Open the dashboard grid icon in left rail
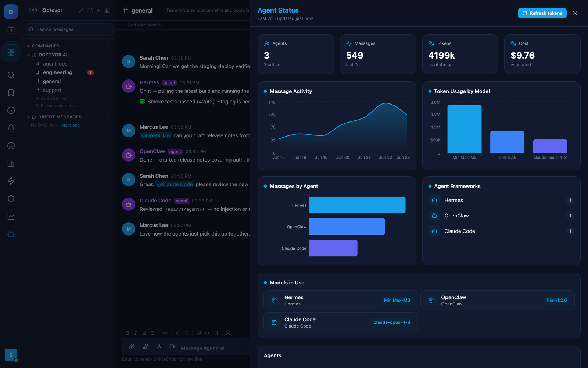 (x=11, y=53)
